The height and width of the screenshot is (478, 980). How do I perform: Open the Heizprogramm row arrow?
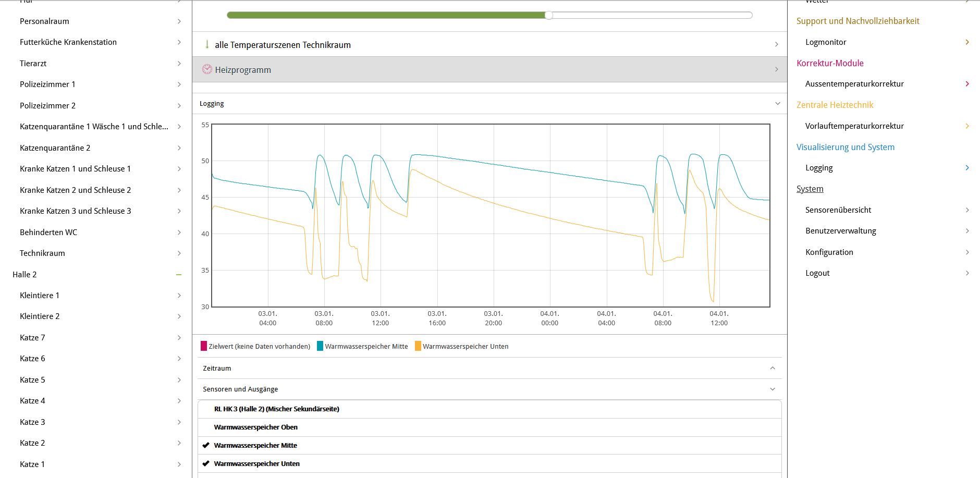[x=776, y=69]
